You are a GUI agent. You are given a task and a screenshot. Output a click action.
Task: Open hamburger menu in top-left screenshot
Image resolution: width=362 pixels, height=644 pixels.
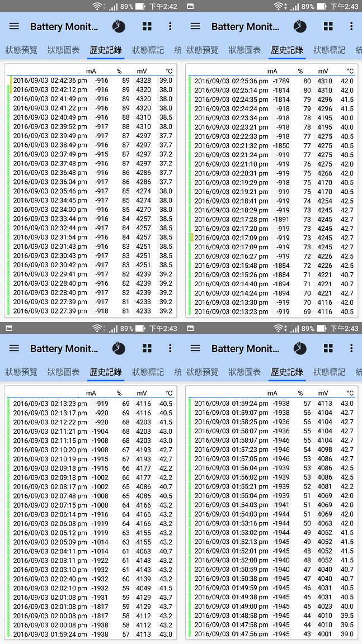[15, 26]
